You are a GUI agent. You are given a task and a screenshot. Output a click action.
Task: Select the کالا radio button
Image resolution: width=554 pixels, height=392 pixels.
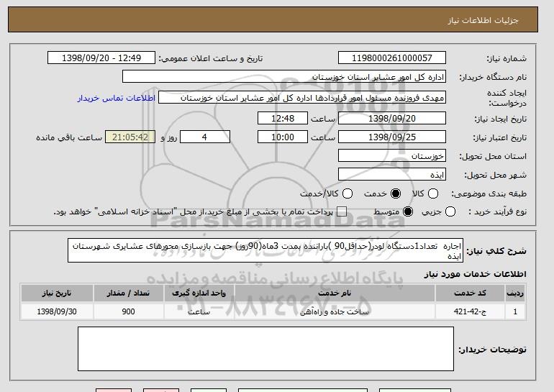[433, 193]
